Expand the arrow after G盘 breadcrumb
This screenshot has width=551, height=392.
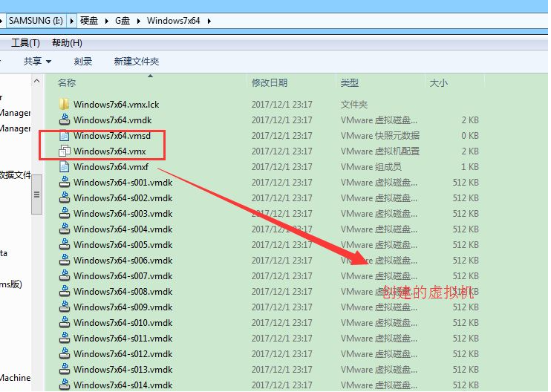coord(138,21)
